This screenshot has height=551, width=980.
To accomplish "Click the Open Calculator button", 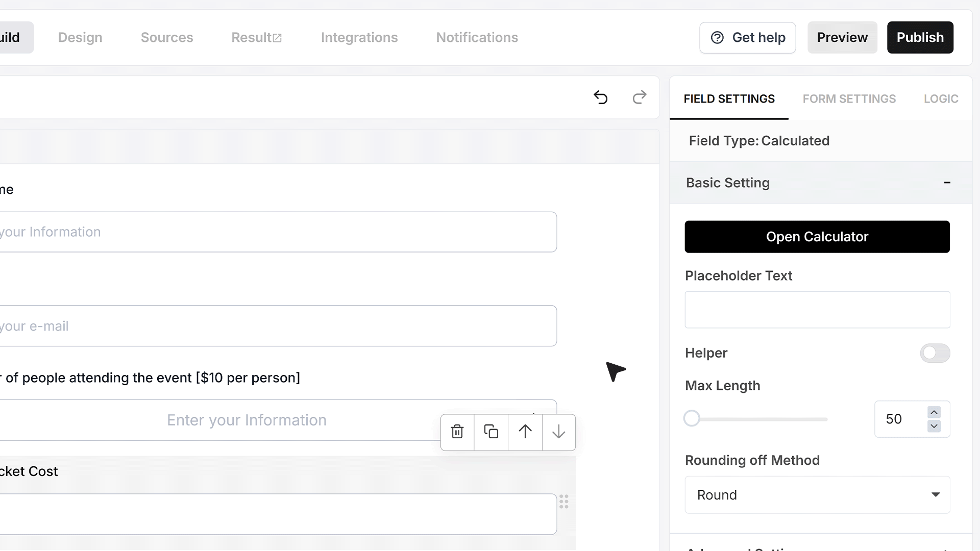I will click(817, 237).
